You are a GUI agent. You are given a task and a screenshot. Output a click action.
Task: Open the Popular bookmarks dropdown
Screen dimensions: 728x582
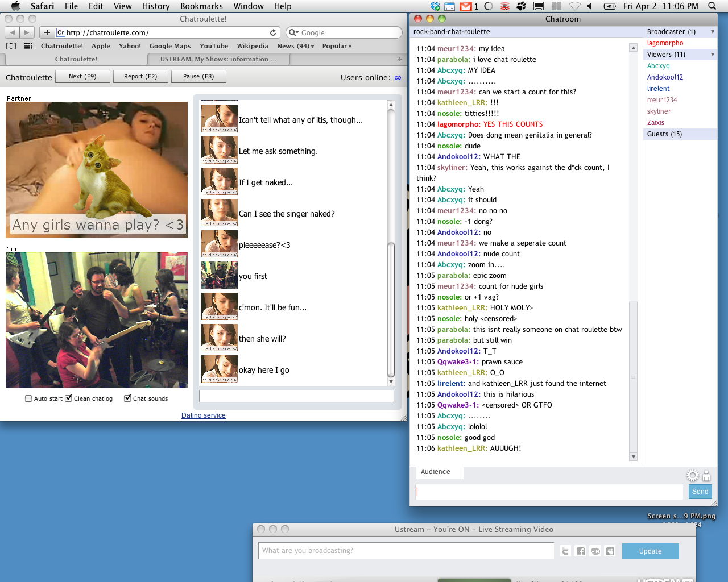(337, 46)
